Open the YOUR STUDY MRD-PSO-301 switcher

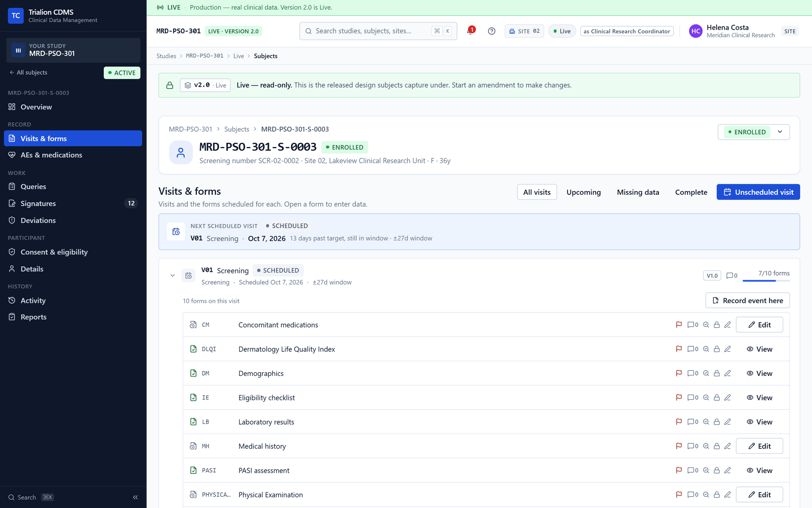point(73,50)
